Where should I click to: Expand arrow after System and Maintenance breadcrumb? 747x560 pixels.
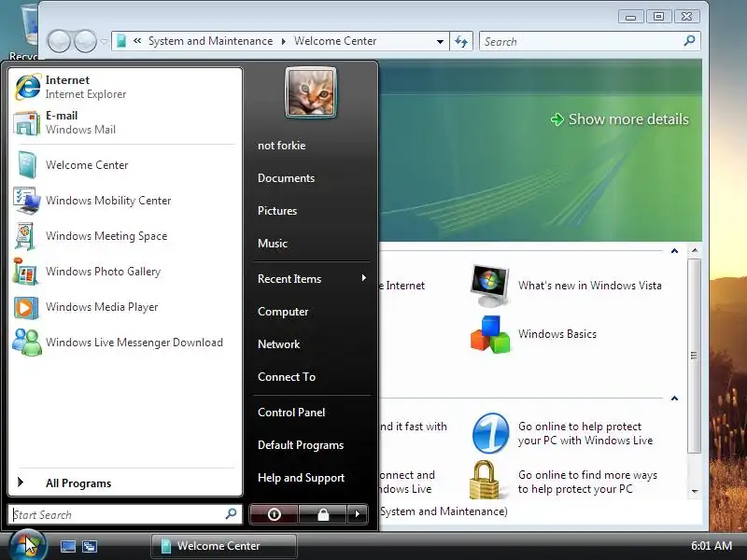click(x=284, y=41)
